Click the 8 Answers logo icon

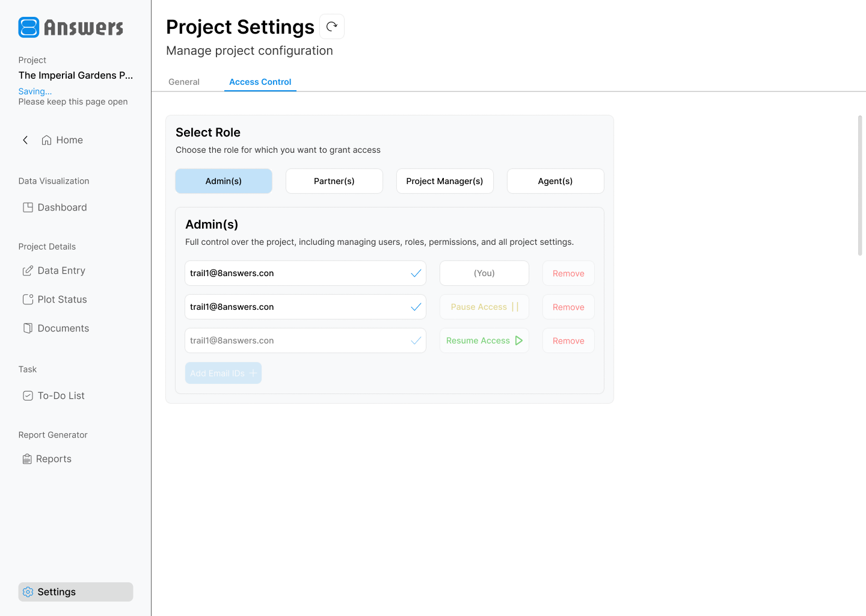pos(29,27)
